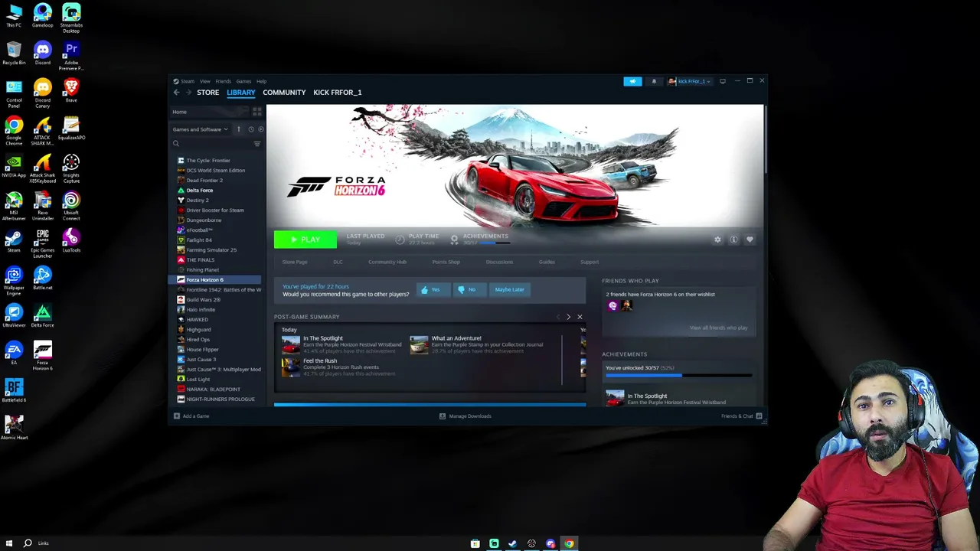Select Dungeonborne in game list
980x551 pixels.
point(204,220)
